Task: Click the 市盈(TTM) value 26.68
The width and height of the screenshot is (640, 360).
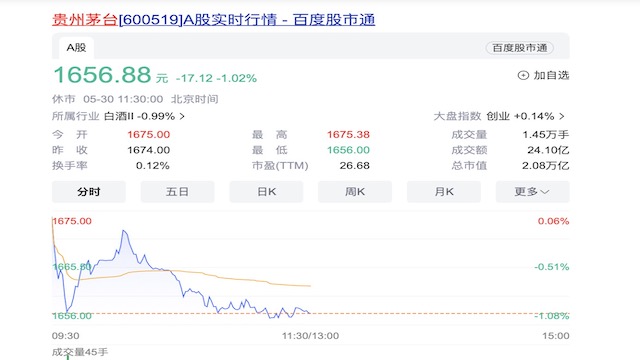Action: pos(355,166)
